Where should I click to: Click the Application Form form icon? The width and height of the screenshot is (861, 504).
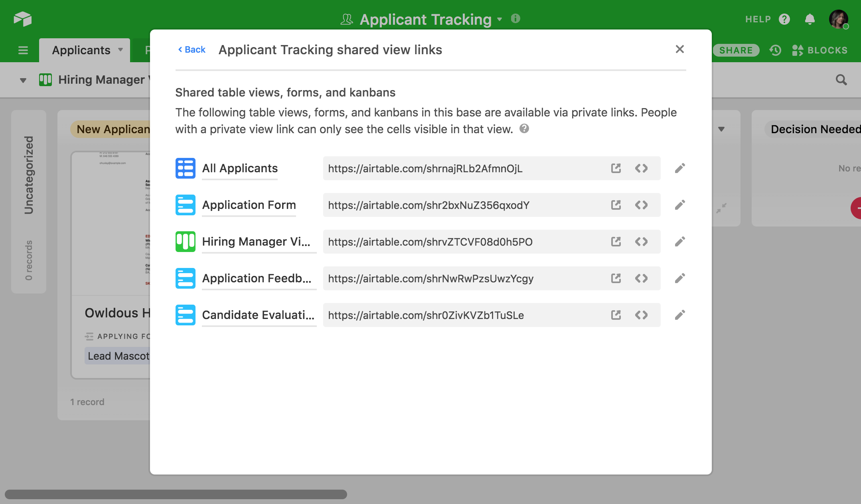[x=186, y=205]
